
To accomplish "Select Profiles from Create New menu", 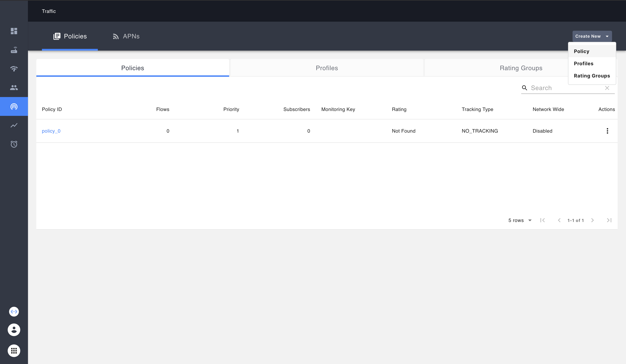I will 583,64.
